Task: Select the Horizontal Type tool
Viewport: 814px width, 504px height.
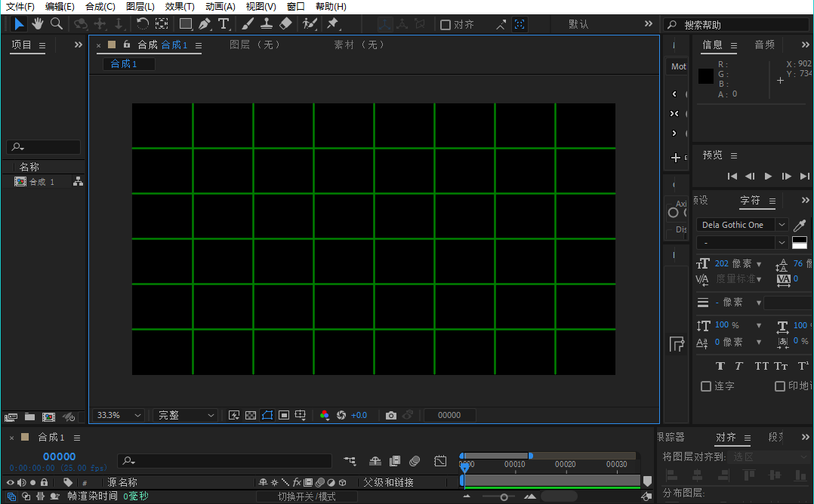Action: pos(224,24)
